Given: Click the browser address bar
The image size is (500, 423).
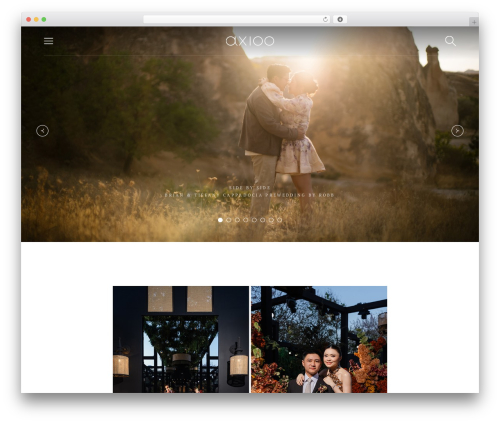Looking at the screenshot, I should coord(237,19).
